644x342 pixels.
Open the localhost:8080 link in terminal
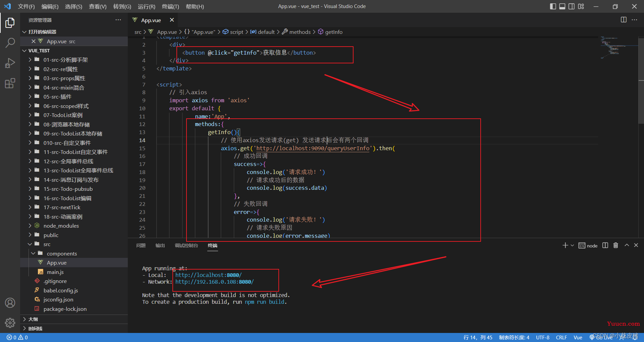tap(208, 275)
